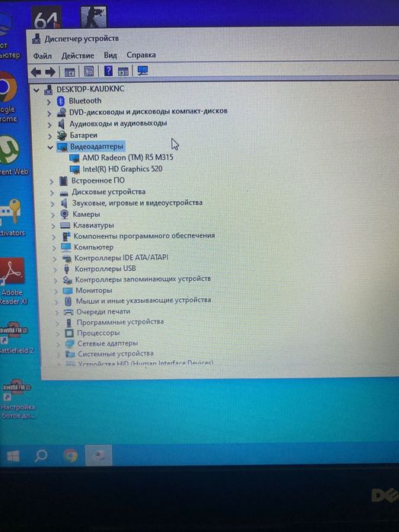Viewport: 399px width, 532px height.
Task: Click the Windows Start button
Action: 13,457
